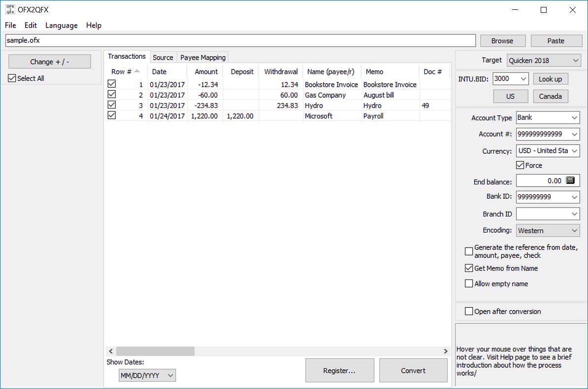
Task: Click the Canada button
Action: [x=550, y=96]
